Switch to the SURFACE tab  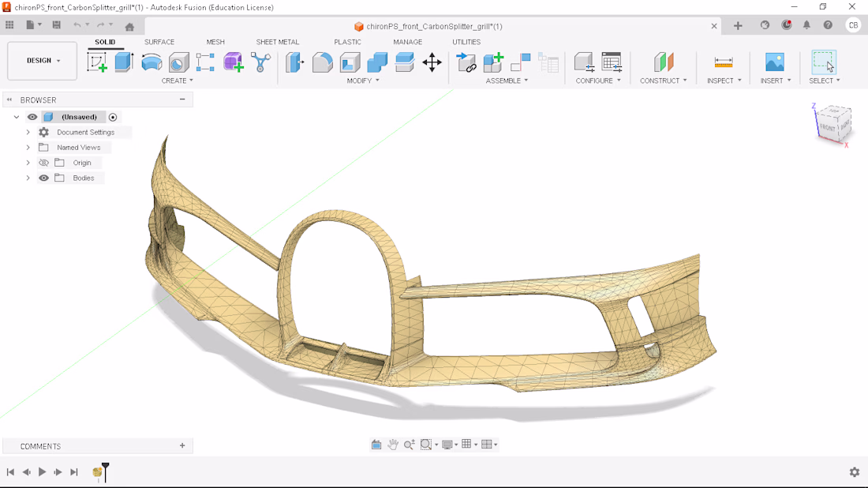click(x=159, y=42)
